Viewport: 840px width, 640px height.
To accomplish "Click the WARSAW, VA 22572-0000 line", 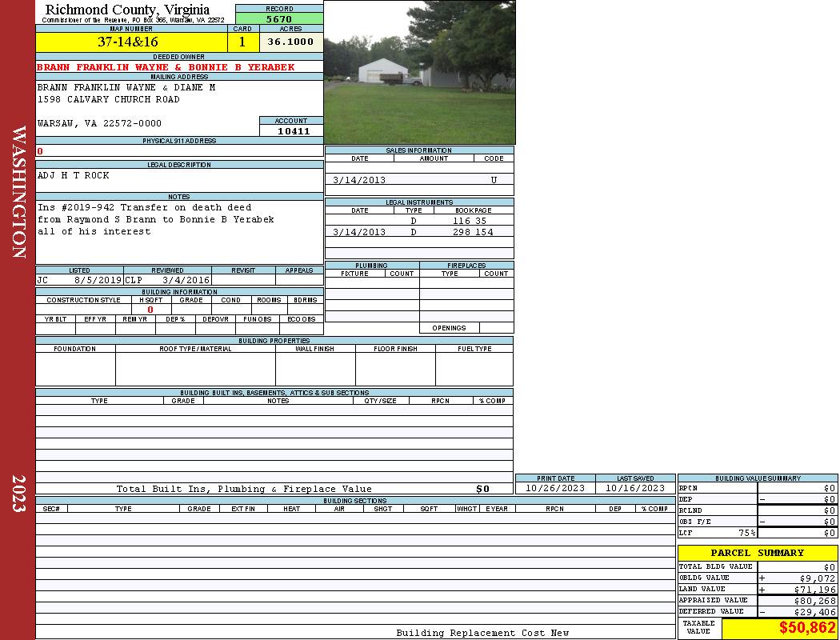I will (x=99, y=123).
